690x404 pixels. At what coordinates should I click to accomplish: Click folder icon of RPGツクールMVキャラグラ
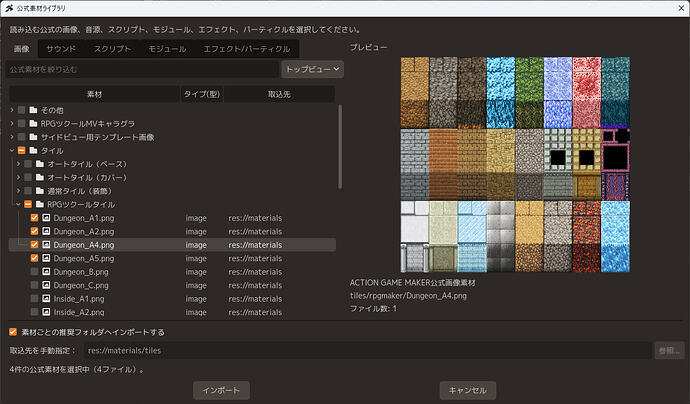pyautogui.click(x=33, y=124)
